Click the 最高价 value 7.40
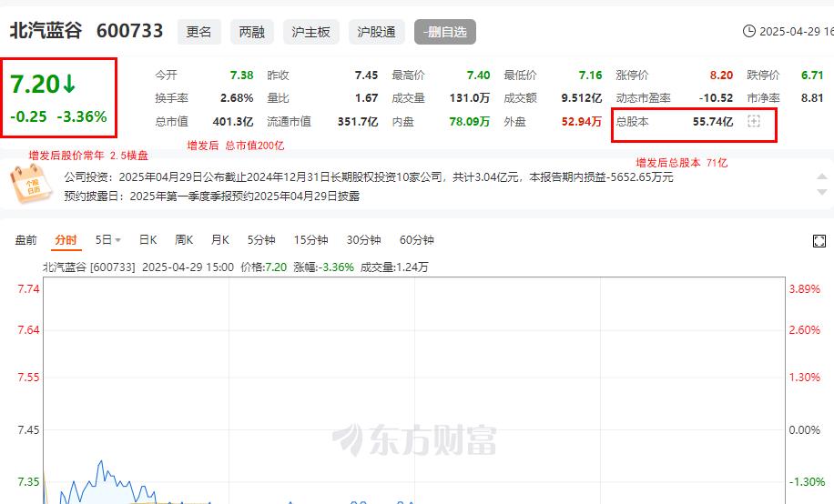Viewport: 834px width, 504px height. (x=478, y=75)
